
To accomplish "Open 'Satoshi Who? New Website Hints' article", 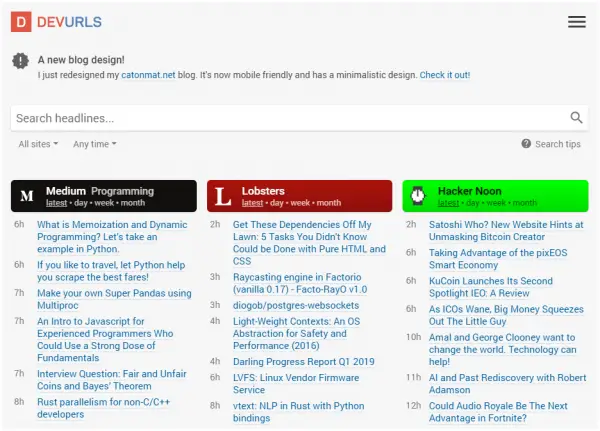I will pyautogui.click(x=506, y=230).
